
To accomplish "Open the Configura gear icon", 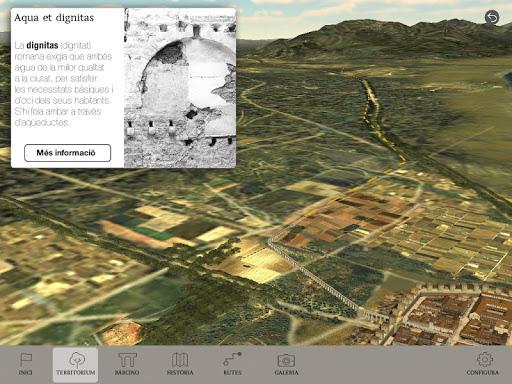I will click(x=485, y=359).
